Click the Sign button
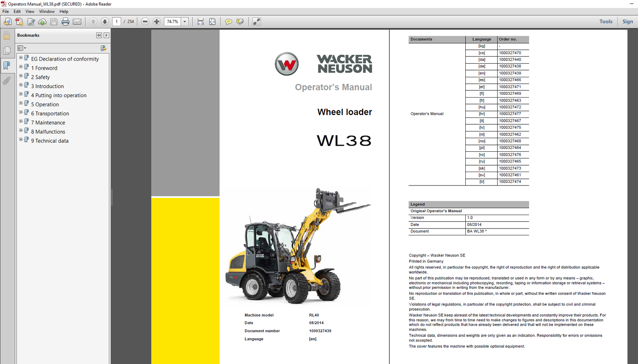Screen dimensions: 638x364 [x=627, y=22]
